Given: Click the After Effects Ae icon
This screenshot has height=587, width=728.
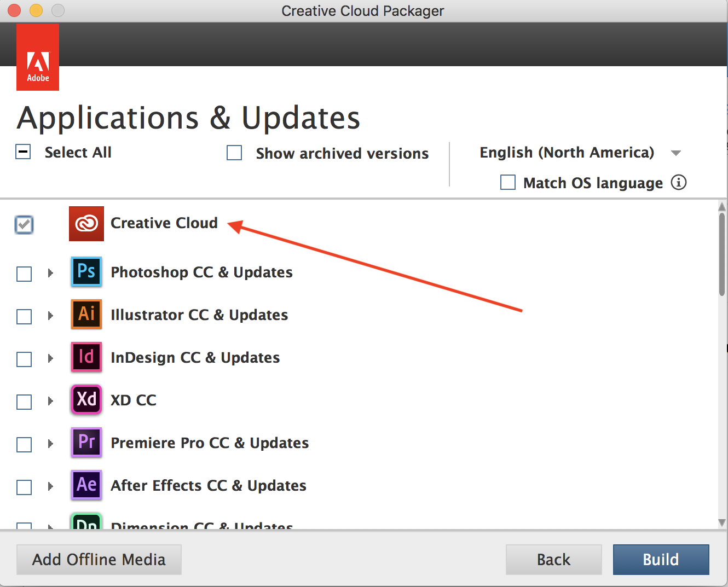Looking at the screenshot, I should pos(86,485).
